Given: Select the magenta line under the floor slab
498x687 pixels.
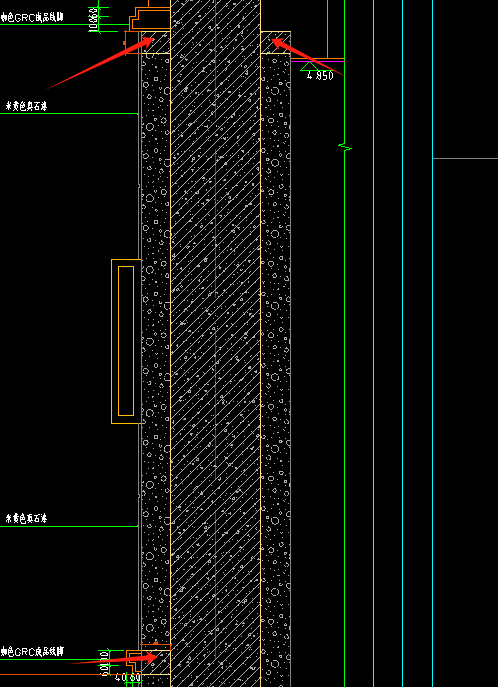Looking at the screenshot, I should click(318, 61).
